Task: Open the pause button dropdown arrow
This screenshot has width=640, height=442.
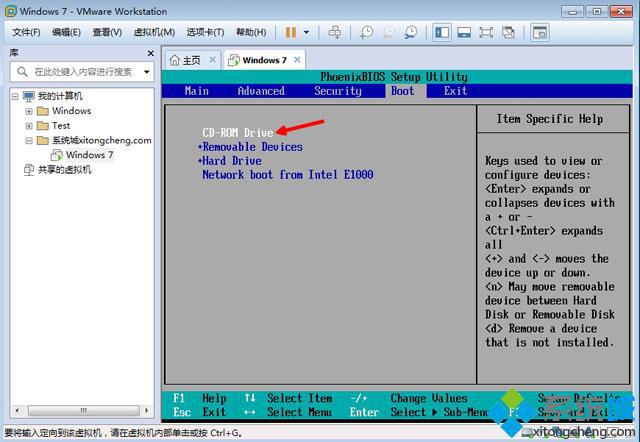Action: (x=306, y=32)
